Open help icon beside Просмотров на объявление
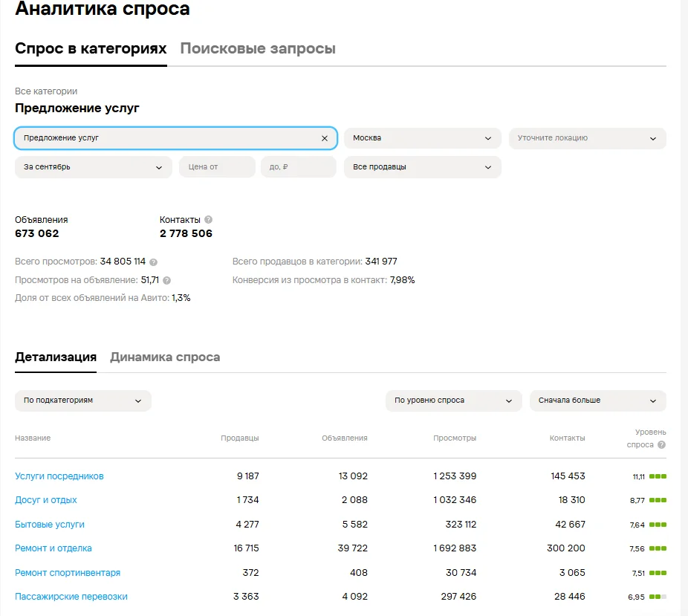This screenshot has width=688, height=616. (166, 280)
